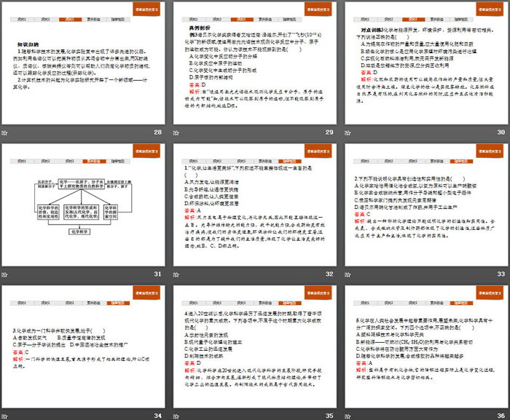This screenshot has width=510, height=420.
Task: Pick the slide 36 thumbnail content area
Action: point(425,353)
